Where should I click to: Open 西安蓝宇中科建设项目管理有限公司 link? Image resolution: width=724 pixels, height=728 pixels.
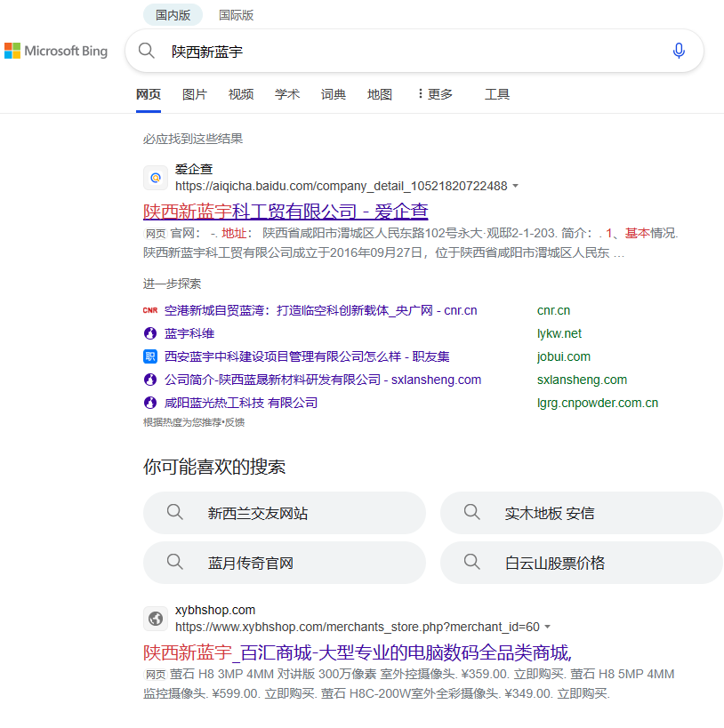click(307, 356)
